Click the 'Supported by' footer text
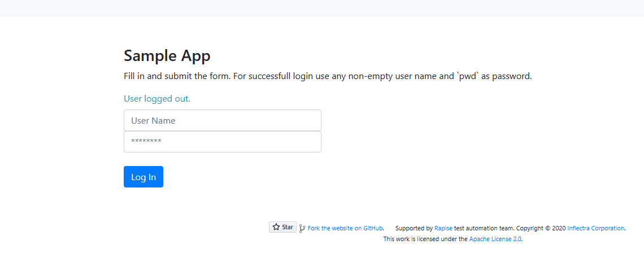Image resolution: width=644 pixels, height=275 pixels. pos(414,228)
